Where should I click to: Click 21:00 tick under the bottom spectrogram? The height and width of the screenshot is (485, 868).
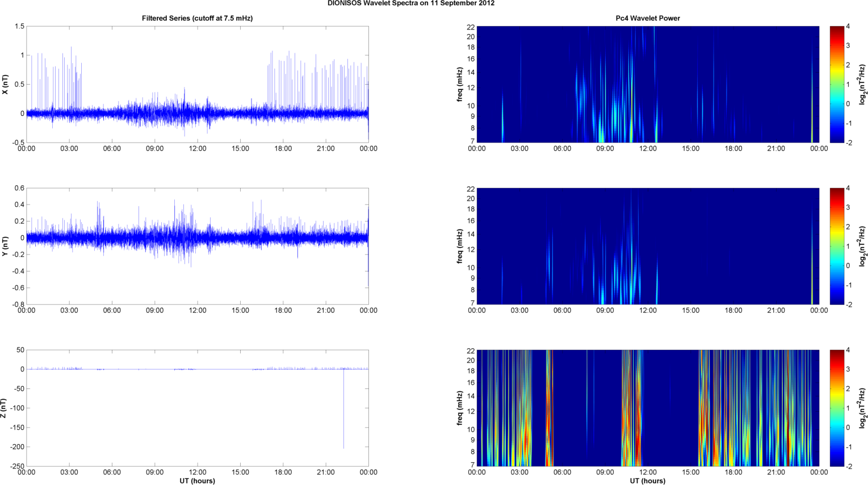[776, 473]
